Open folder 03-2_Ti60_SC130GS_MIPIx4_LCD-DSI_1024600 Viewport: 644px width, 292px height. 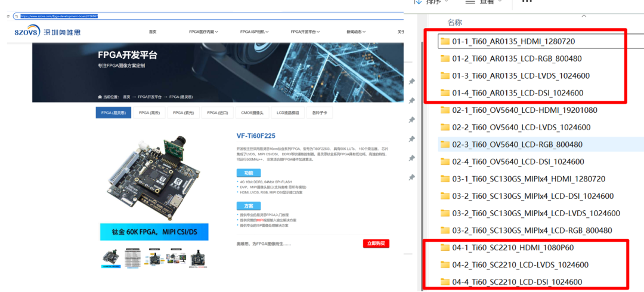(527, 196)
